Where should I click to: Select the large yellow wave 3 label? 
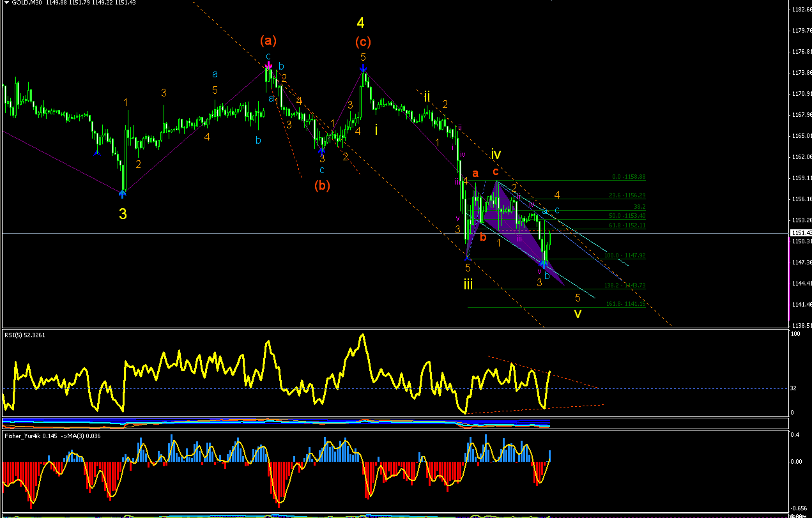pyautogui.click(x=123, y=214)
